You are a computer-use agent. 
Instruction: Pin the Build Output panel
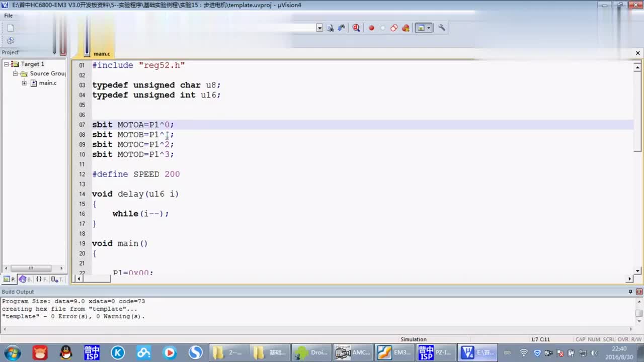point(630,292)
